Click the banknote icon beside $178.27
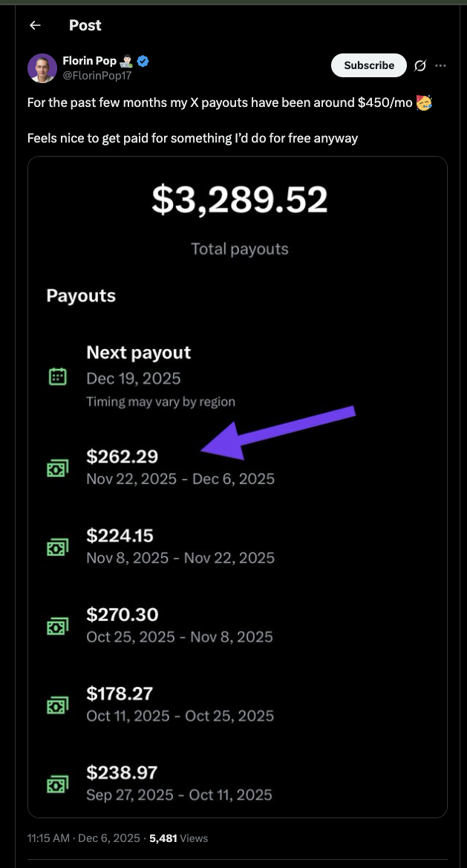Image resolution: width=467 pixels, height=868 pixels. 58,705
